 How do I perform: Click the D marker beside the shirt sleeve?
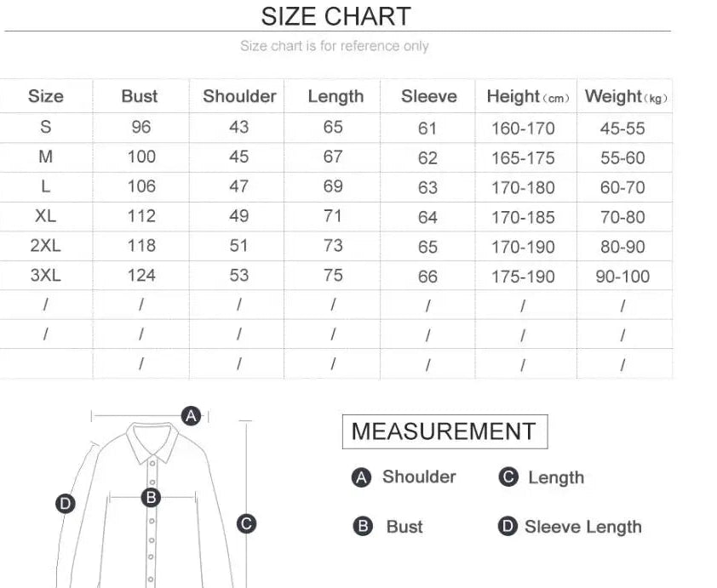coord(66,503)
